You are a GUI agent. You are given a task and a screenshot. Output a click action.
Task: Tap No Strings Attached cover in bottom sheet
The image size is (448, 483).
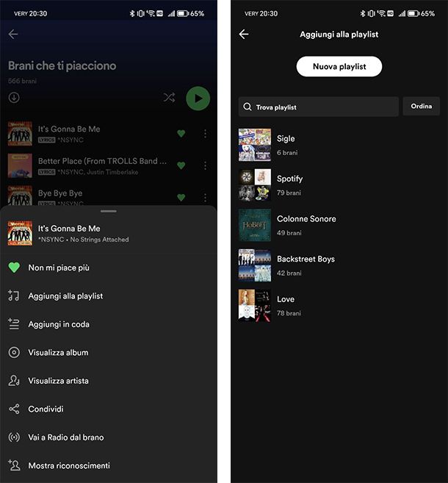point(20,233)
